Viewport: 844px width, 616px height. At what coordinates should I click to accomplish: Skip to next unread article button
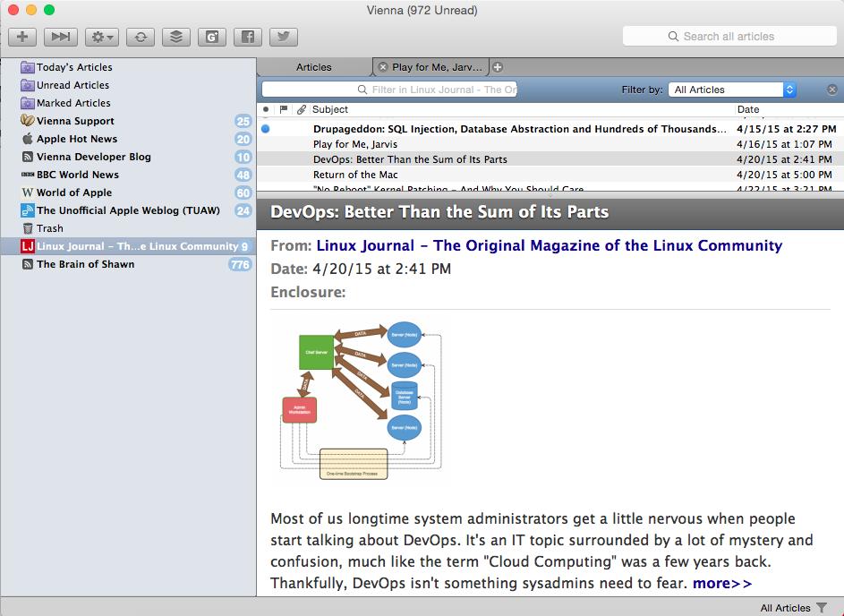click(x=60, y=37)
